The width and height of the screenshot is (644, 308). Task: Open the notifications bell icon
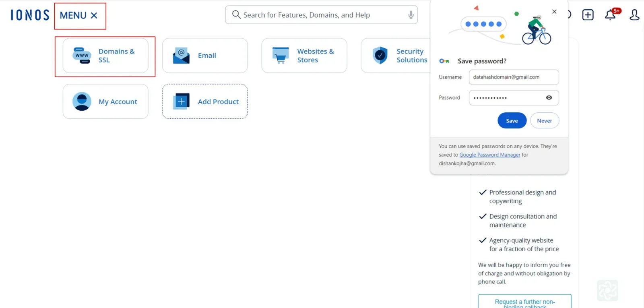tap(611, 15)
